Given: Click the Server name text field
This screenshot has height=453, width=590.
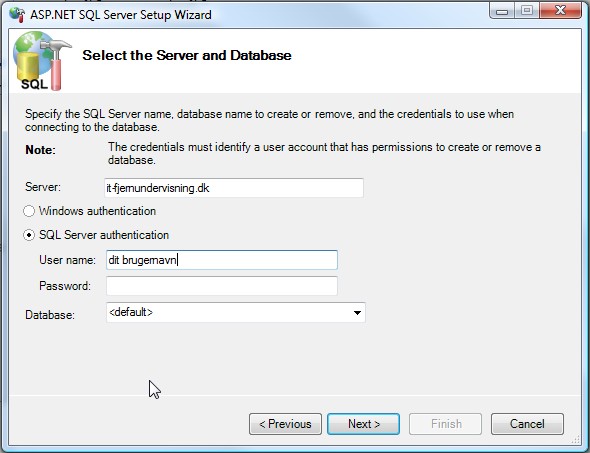Looking at the screenshot, I should (234, 188).
